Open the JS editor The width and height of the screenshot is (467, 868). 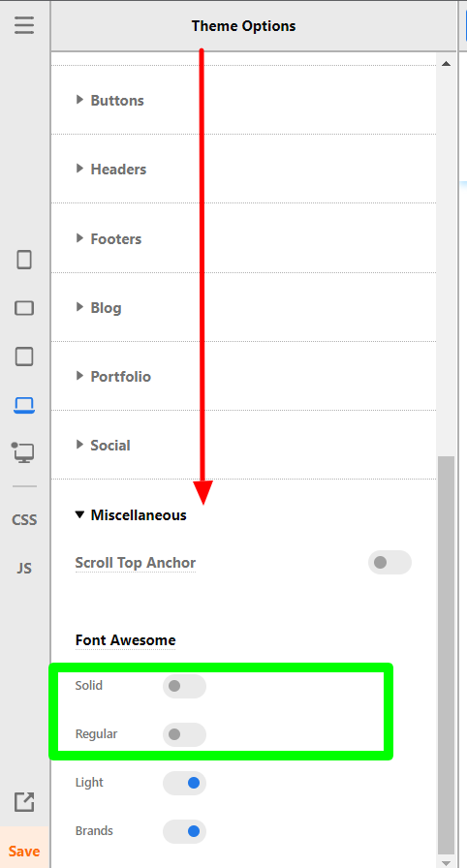point(24,568)
